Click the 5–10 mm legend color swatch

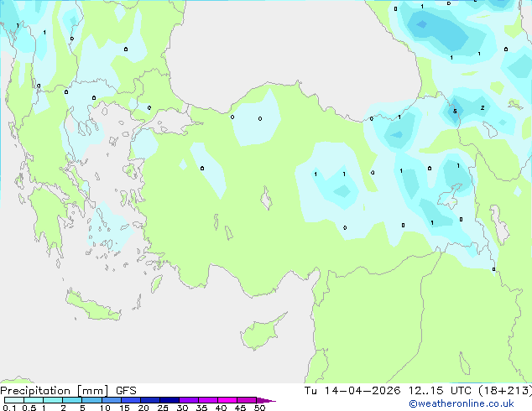coord(91,400)
